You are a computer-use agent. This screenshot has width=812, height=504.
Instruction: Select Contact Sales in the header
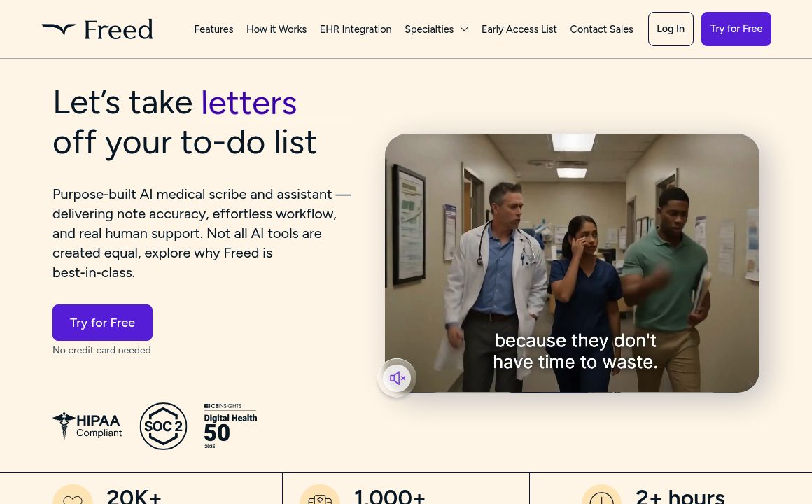pos(601,29)
